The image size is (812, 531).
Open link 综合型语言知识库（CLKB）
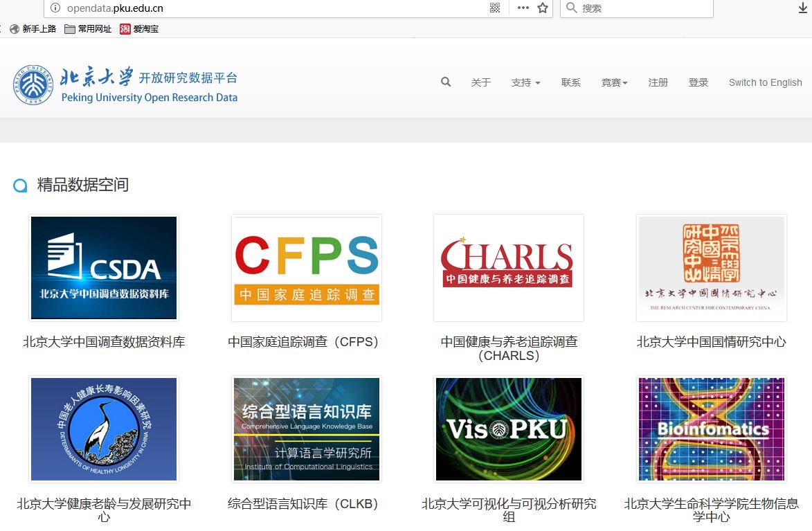click(x=307, y=503)
